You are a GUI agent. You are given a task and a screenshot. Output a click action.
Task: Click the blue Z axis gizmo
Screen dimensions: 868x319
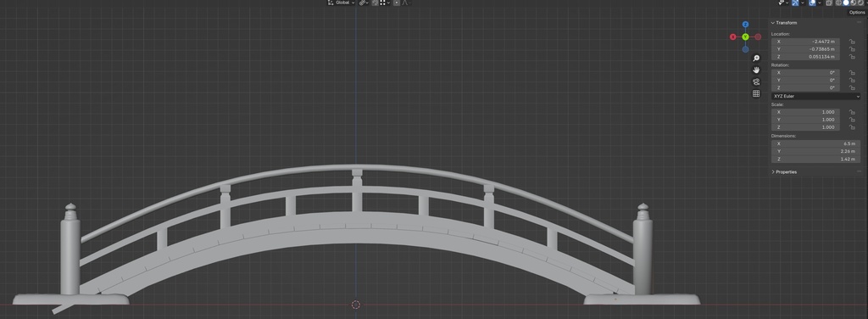point(746,25)
